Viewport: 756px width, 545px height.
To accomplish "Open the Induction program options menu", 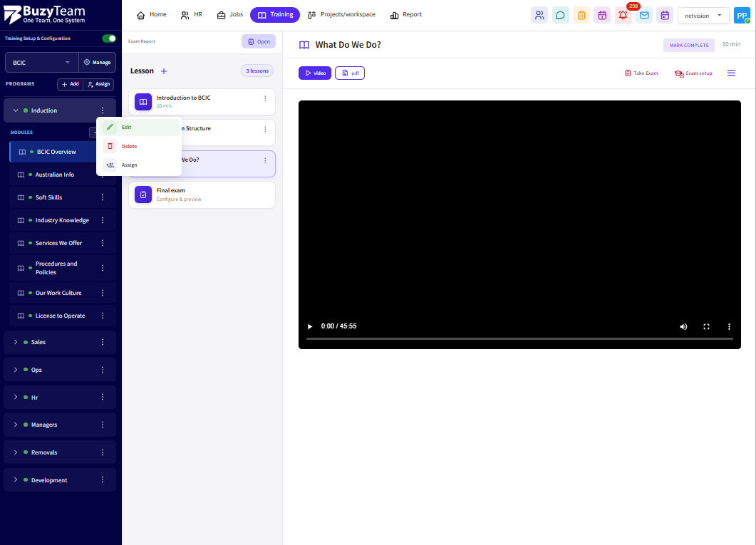I will click(x=102, y=110).
